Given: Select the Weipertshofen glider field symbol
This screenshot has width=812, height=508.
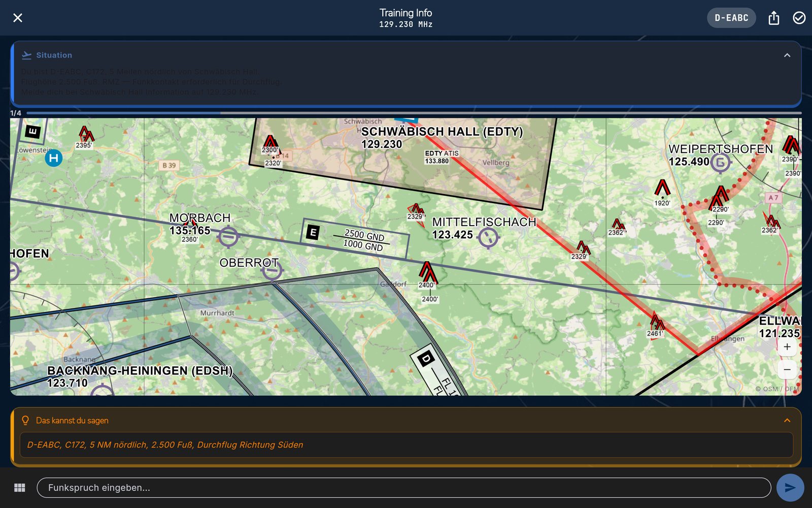Looking at the screenshot, I should coord(720,163).
